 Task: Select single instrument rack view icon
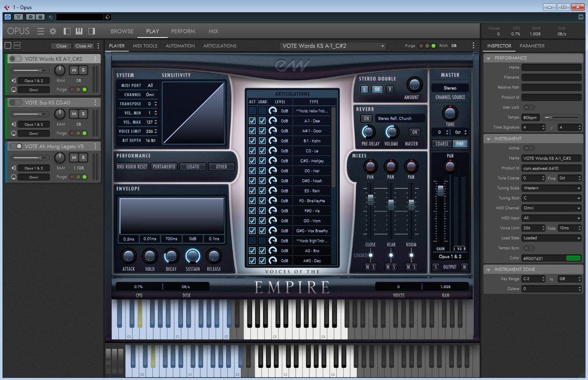point(8,46)
